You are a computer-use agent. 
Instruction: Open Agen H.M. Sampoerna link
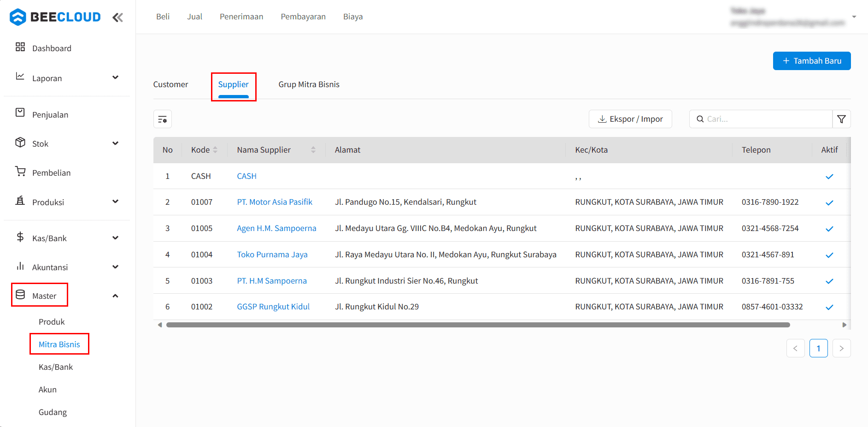coord(276,228)
